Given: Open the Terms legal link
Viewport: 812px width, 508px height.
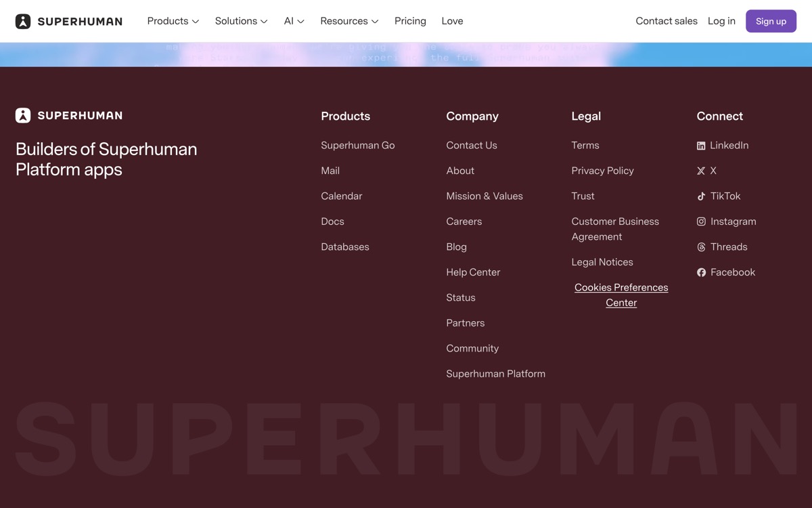Looking at the screenshot, I should (585, 145).
